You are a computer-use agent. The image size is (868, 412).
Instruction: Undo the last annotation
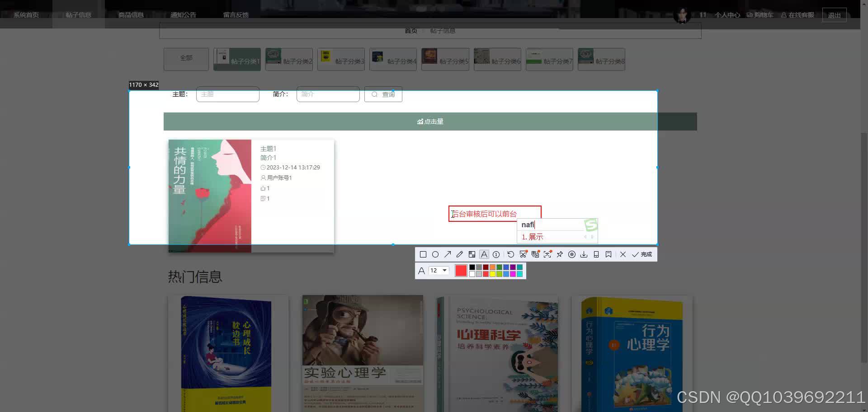tap(511, 254)
